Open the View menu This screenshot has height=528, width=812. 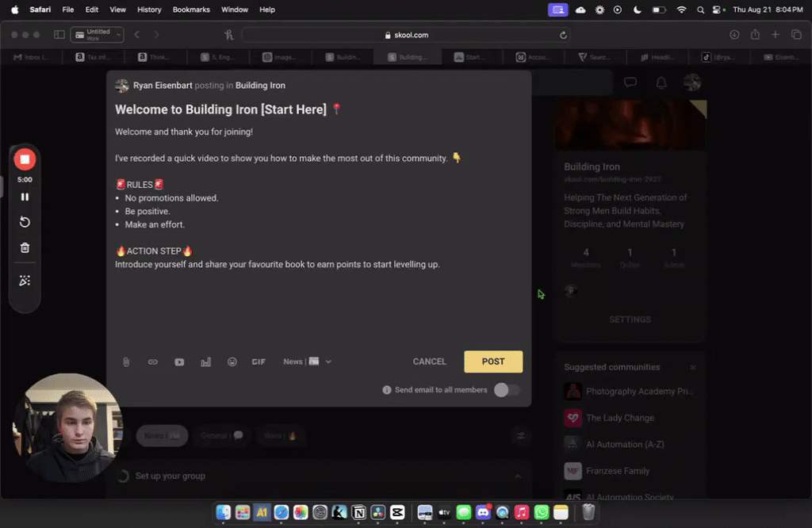click(117, 10)
